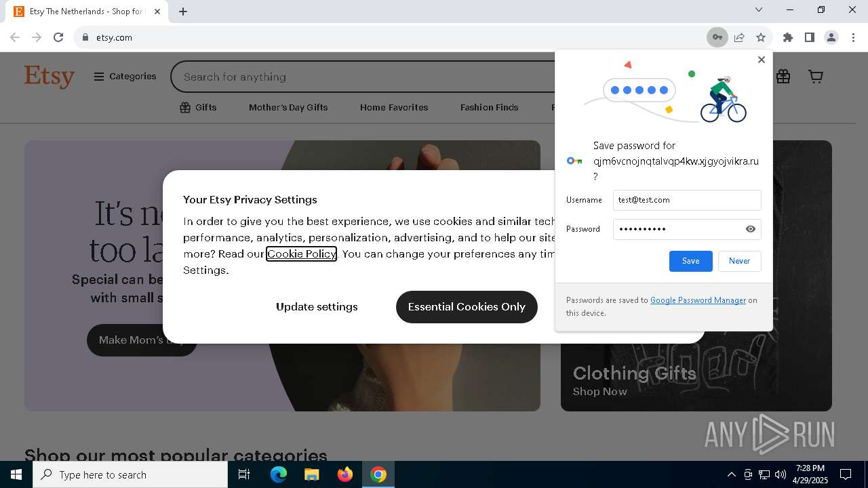Open the shopping cart
Screen dimensions: 868x488
(816, 77)
